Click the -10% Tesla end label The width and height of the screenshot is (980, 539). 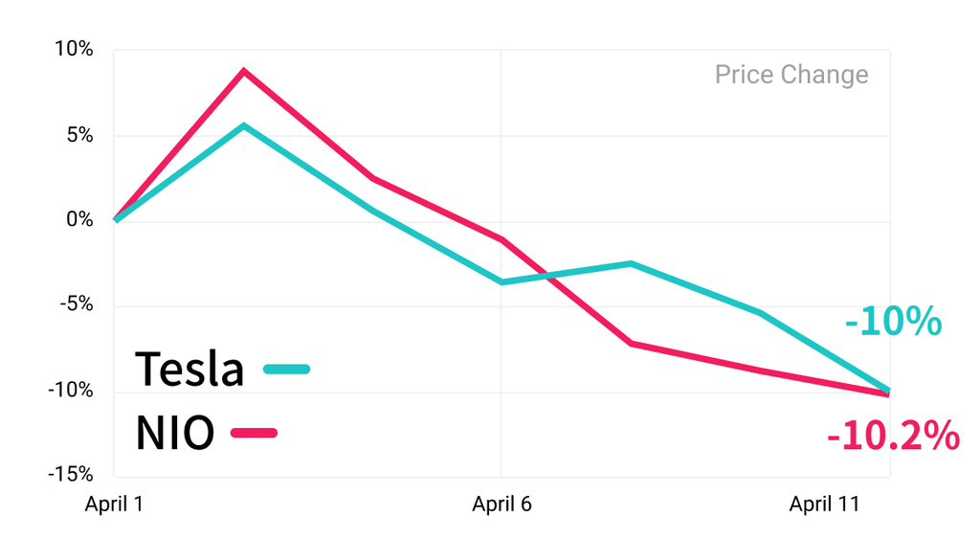[893, 322]
